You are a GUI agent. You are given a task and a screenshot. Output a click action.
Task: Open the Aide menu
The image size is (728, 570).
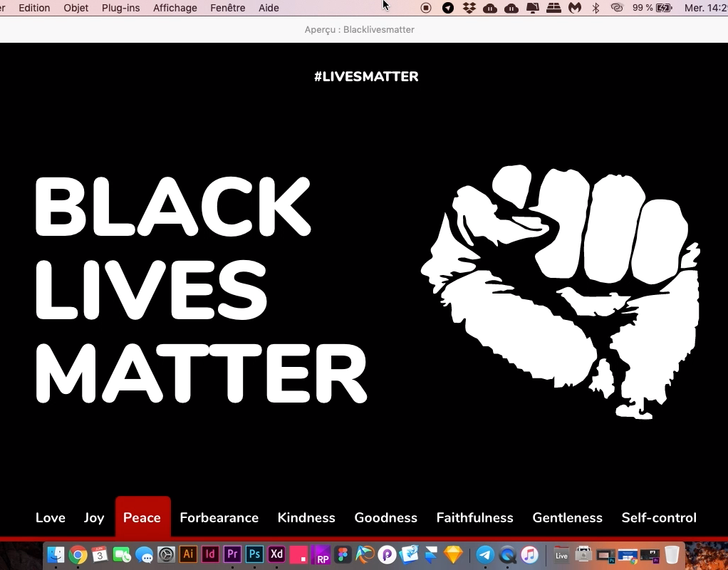click(x=269, y=8)
